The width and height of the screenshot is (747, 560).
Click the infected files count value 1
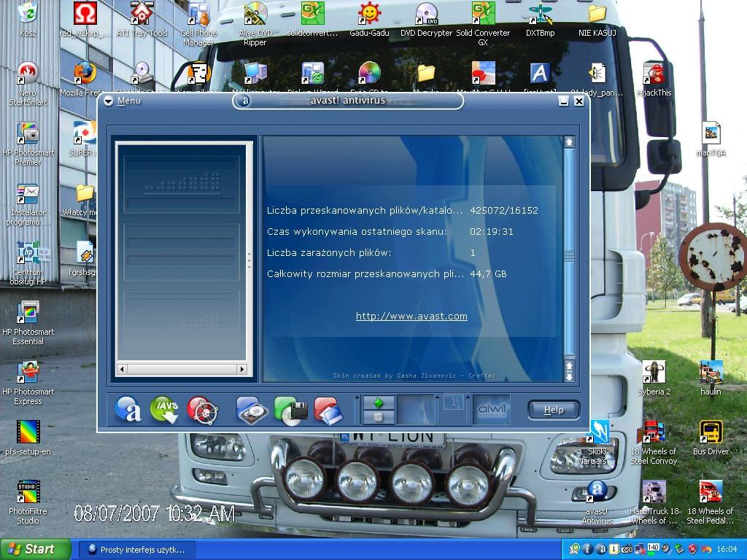point(473,253)
